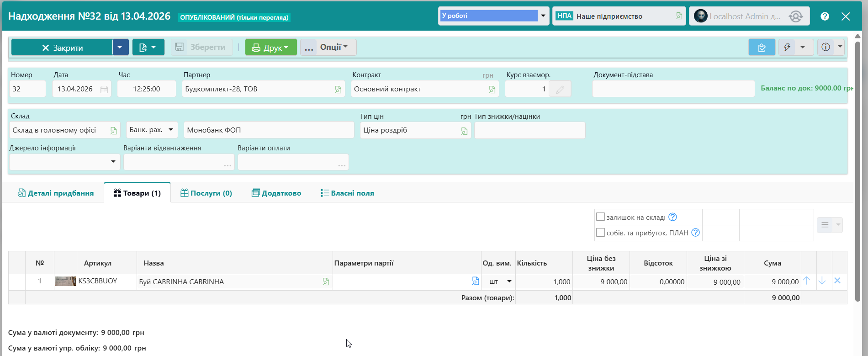This screenshot has width=868, height=356.
Task: Open partner lookup icon for Будкомплект-28, ТОВ
Action: (338, 90)
